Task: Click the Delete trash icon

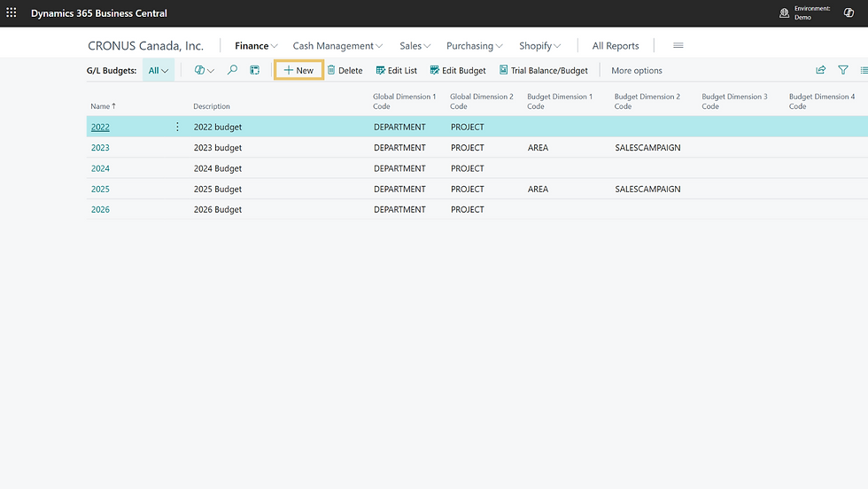Action: click(331, 70)
